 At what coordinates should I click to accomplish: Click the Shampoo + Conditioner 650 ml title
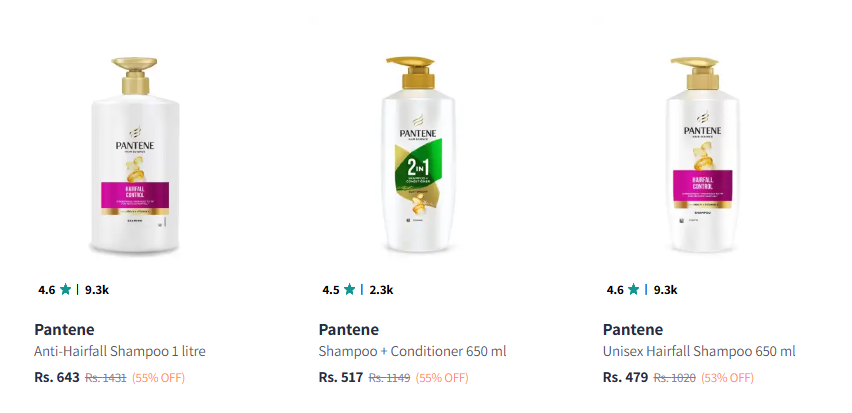pyautogui.click(x=413, y=351)
